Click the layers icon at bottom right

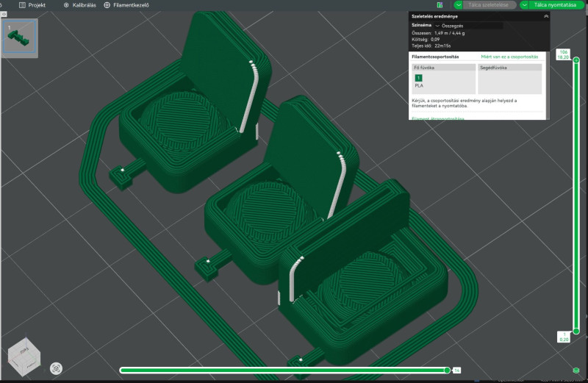tap(576, 371)
